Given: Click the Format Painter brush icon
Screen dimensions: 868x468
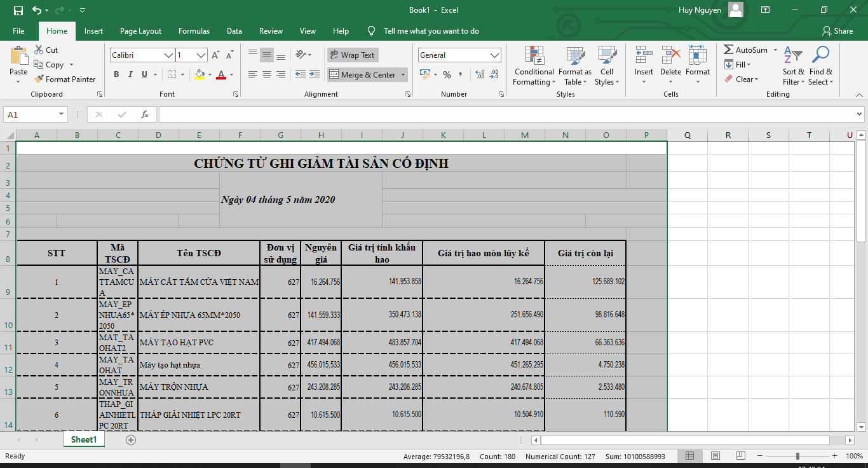Looking at the screenshot, I should click(x=38, y=79).
